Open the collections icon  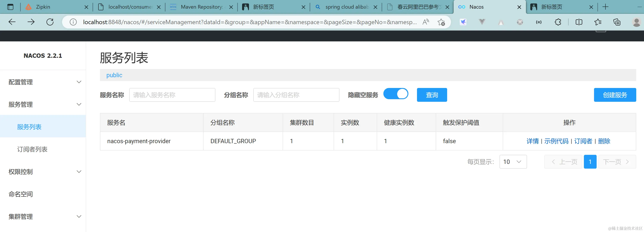617,22
